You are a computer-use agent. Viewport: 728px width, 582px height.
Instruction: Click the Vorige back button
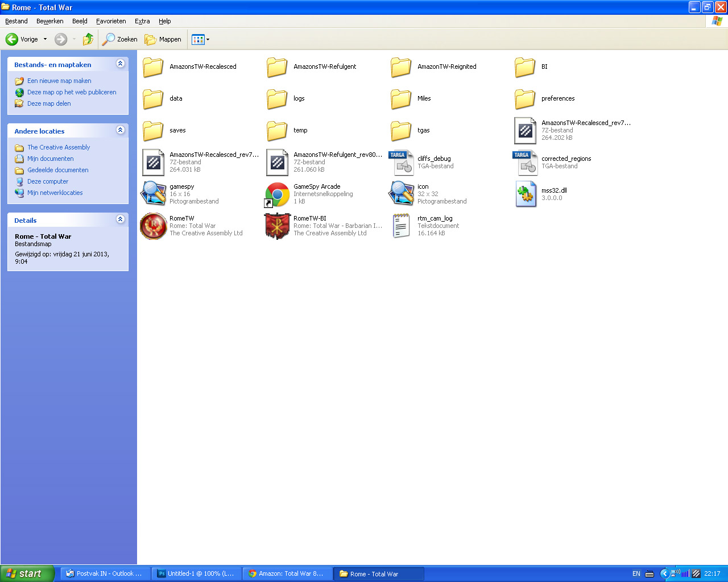tap(22, 39)
